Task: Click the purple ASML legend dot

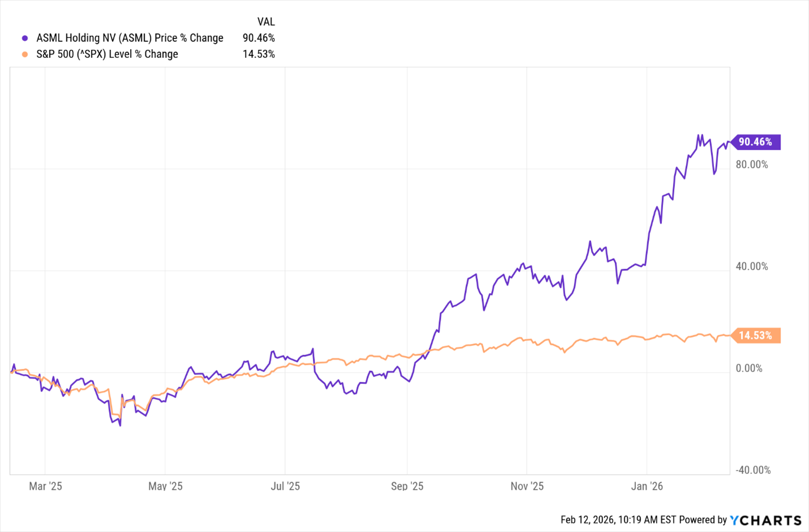Action: [x=25, y=38]
